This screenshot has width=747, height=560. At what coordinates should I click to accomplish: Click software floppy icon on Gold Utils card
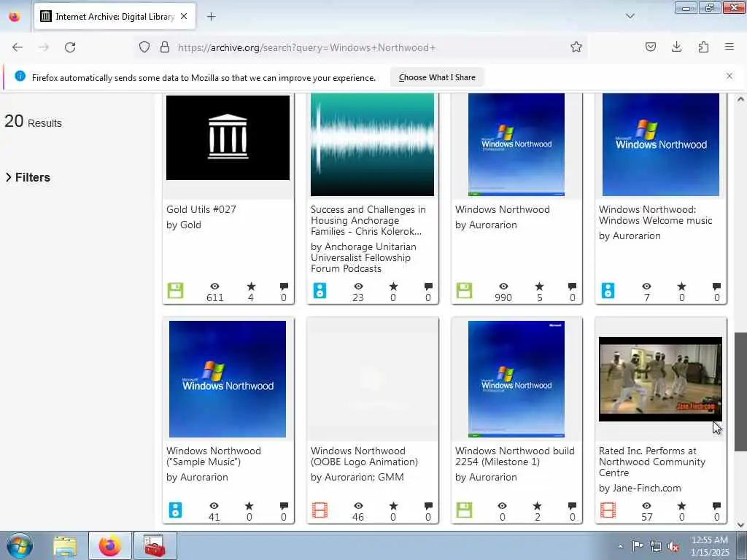tap(175, 290)
